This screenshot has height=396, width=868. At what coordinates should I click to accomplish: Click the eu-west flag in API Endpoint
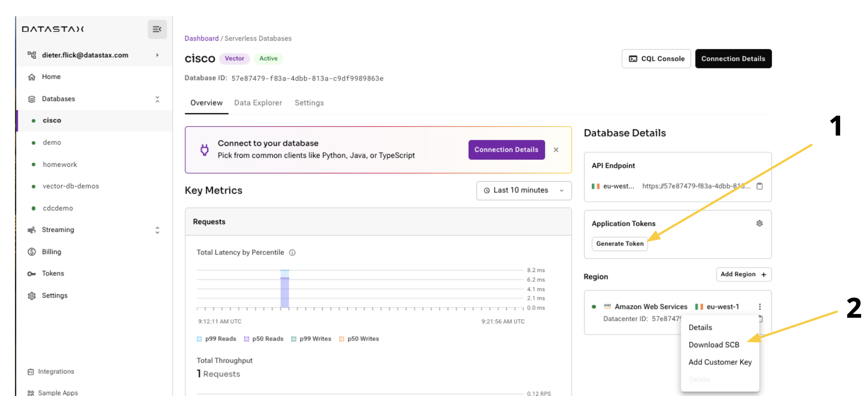596,186
